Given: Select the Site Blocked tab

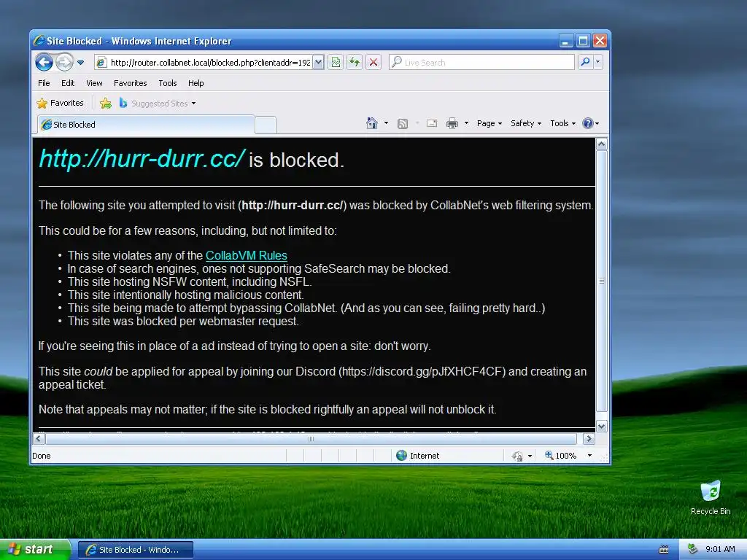Looking at the screenshot, I should 146,125.
